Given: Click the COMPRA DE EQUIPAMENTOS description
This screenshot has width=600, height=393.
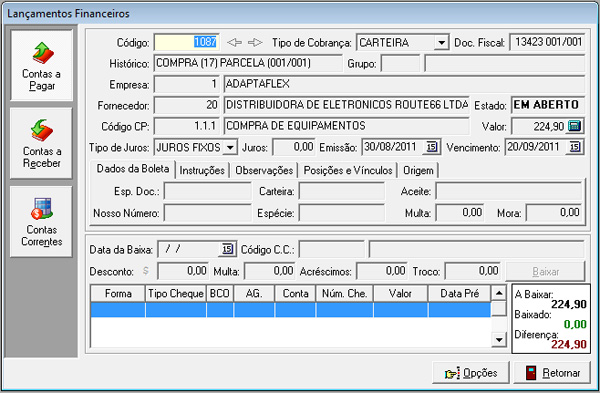Looking at the screenshot, I should [296, 126].
